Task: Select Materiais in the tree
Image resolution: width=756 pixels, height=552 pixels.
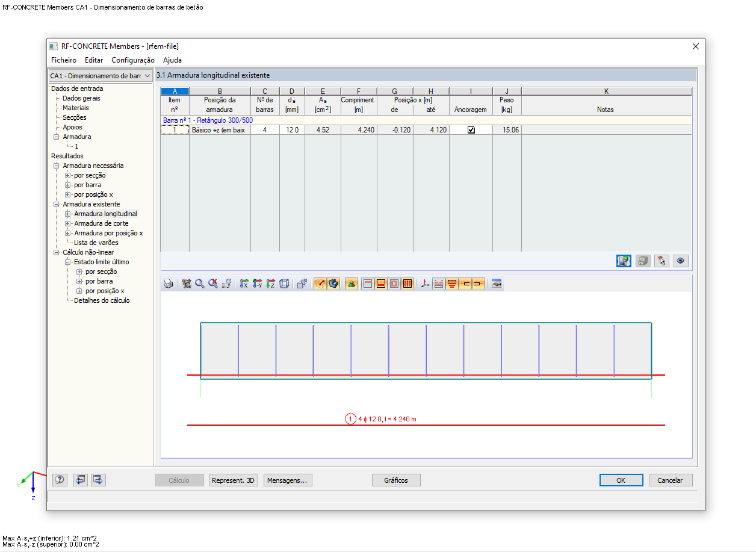Action: [x=76, y=108]
